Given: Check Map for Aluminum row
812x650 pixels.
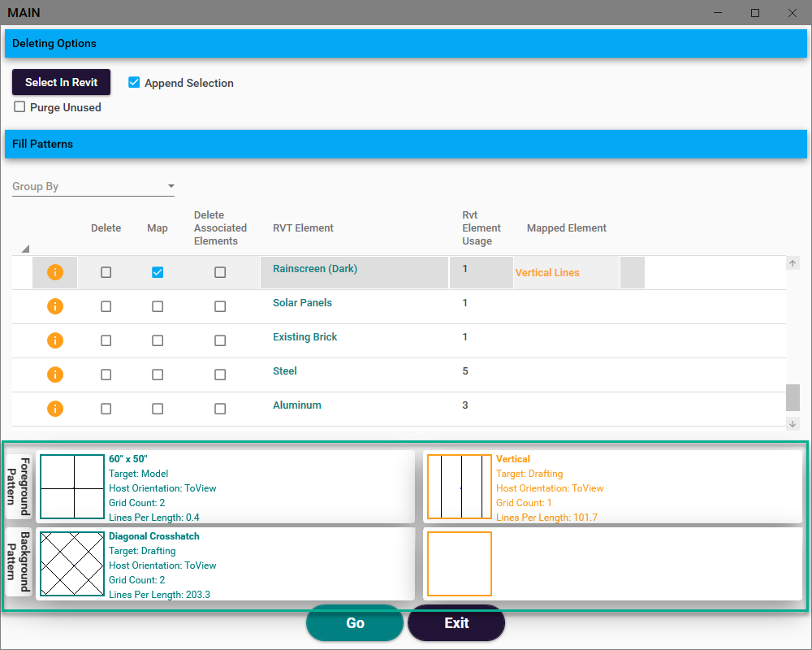Looking at the screenshot, I should pos(158,409).
